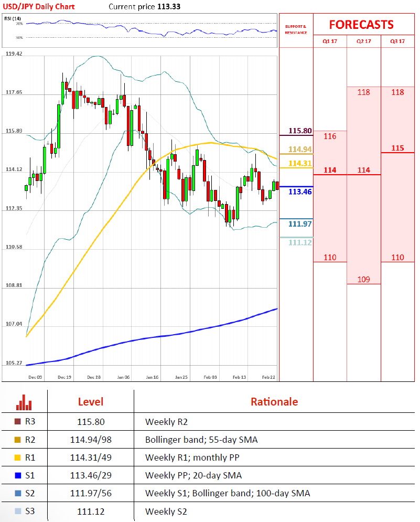Click the Jan 06 date axis label

123,377
